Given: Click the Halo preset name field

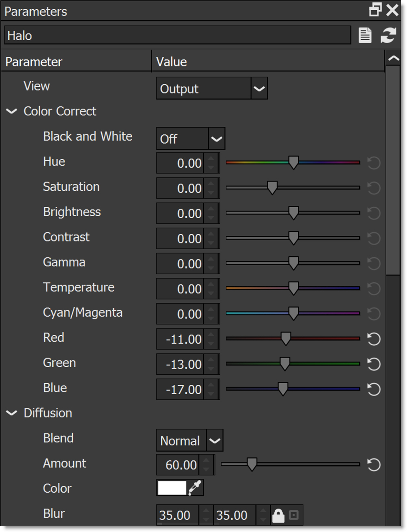Looking at the screenshot, I should (x=178, y=35).
